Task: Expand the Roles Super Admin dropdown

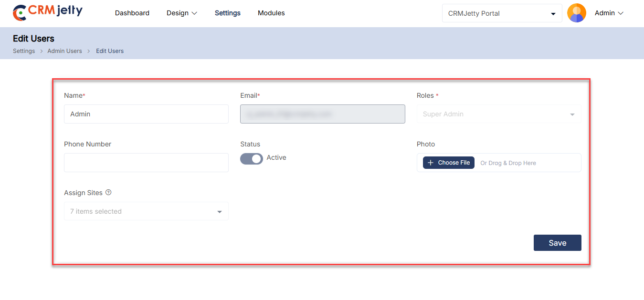Action: (498, 114)
